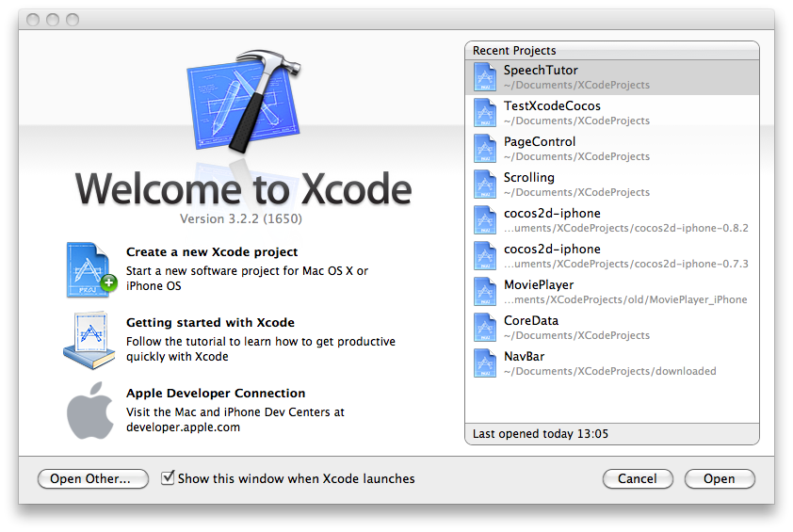The height and width of the screenshot is (532, 793).
Task: Click the Last opened today 13:05 status
Action: click(541, 434)
